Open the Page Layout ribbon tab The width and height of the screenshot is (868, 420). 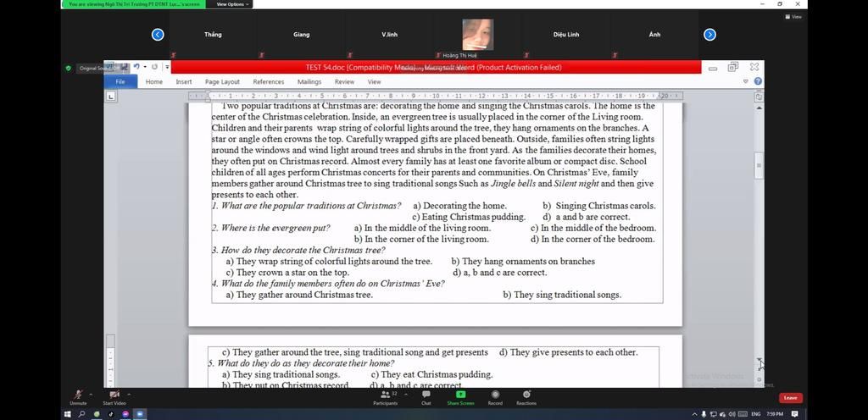pos(222,82)
